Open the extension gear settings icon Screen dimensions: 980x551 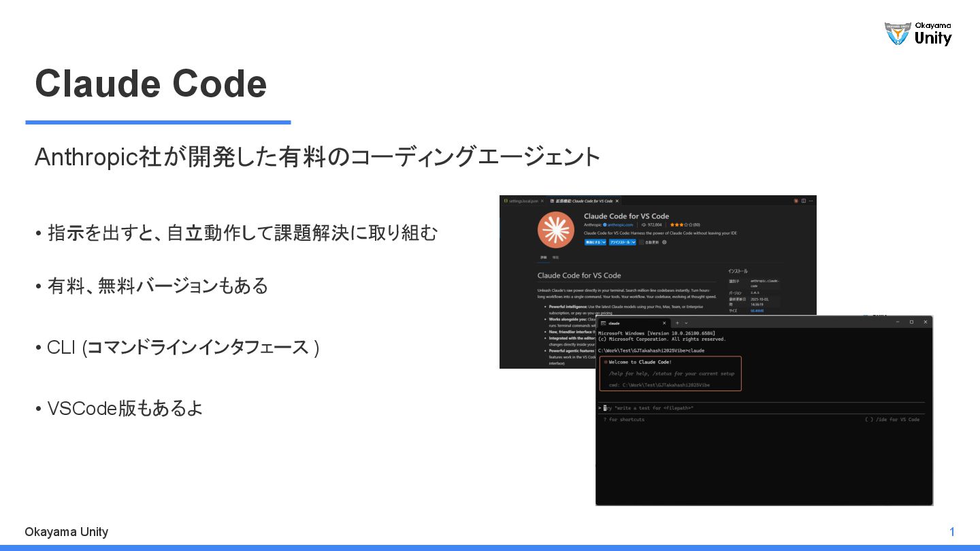[x=664, y=242]
